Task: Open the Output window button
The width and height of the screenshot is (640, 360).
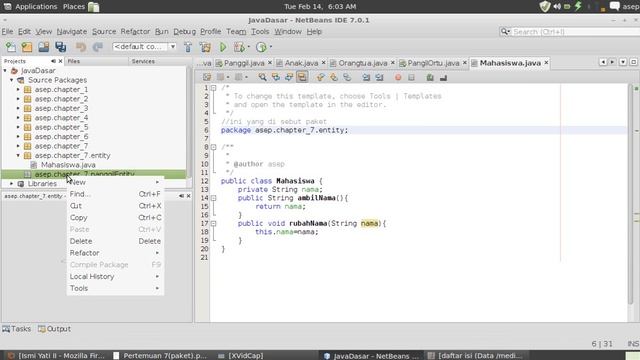Action: click(54, 329)
